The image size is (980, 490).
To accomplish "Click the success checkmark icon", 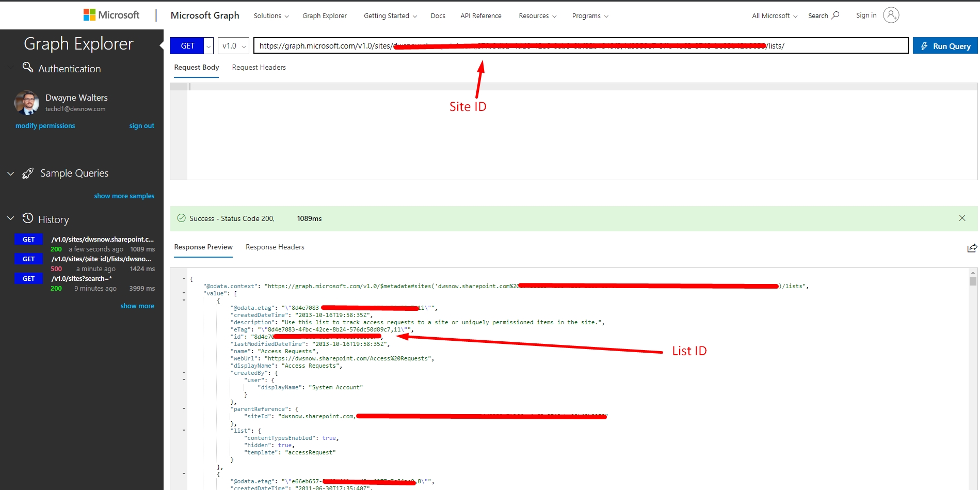I will (181, 218).
